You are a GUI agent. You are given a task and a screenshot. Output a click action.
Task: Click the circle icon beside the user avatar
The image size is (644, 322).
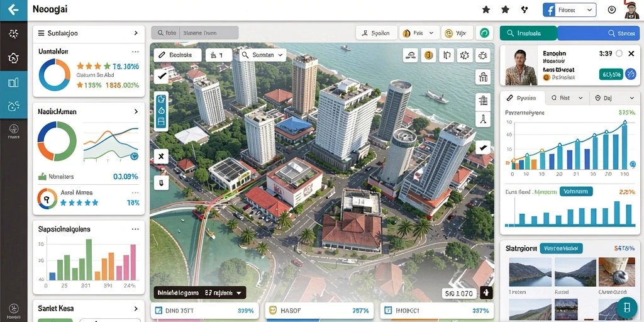611,10
